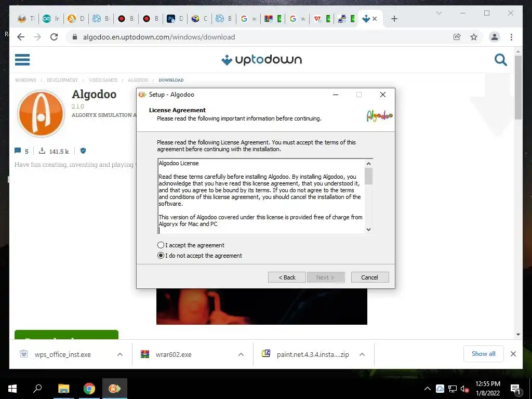
Task: Click Algodoo setup icon in taskbar
Action: (115, 389)
